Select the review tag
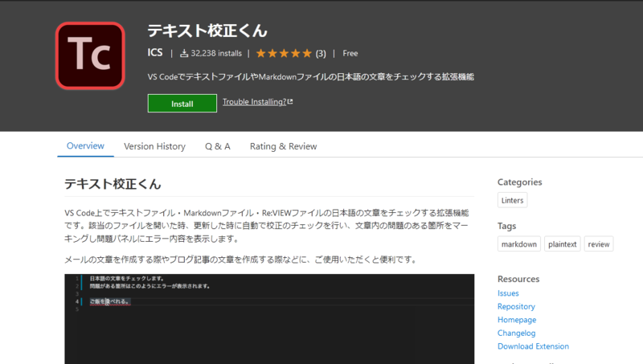The image size is (643, 364). [598, 244]
